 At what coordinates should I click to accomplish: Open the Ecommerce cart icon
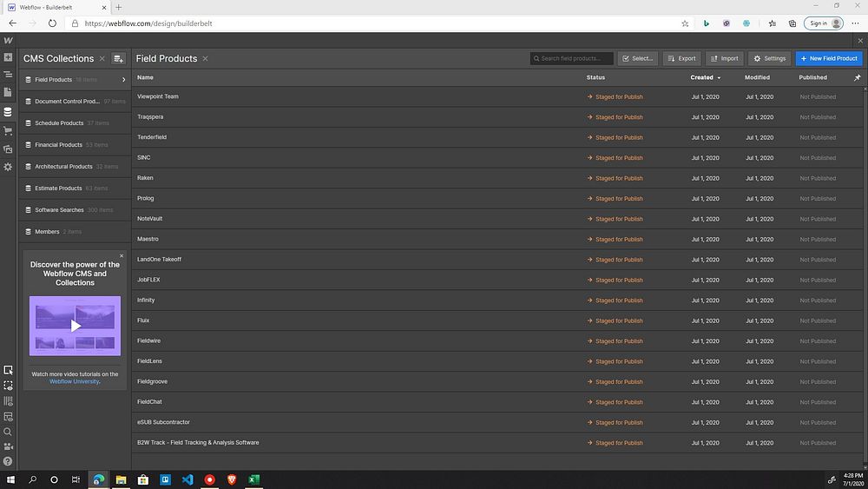click(8, 130)
